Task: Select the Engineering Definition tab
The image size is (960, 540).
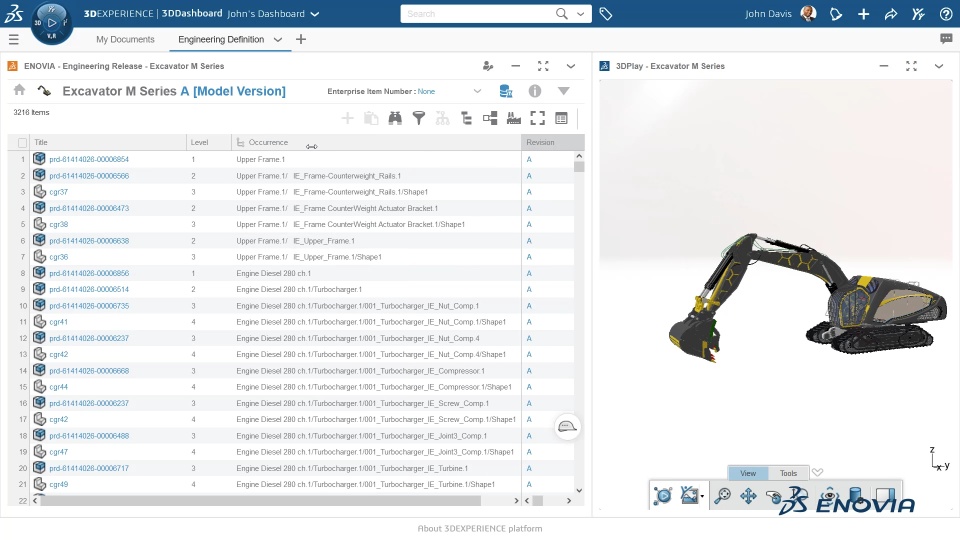Action: [x=221, y=39]
